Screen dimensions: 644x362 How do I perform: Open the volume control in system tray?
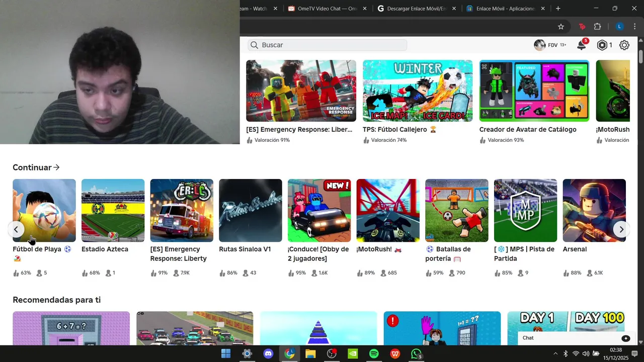pyautogui.click(x=586, y=354)
